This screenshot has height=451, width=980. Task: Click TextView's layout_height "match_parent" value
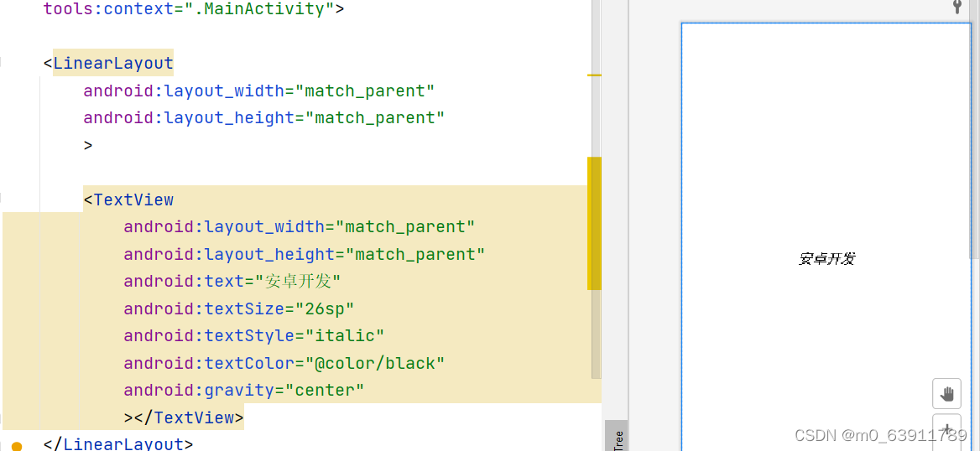click(x=415, y=254)
